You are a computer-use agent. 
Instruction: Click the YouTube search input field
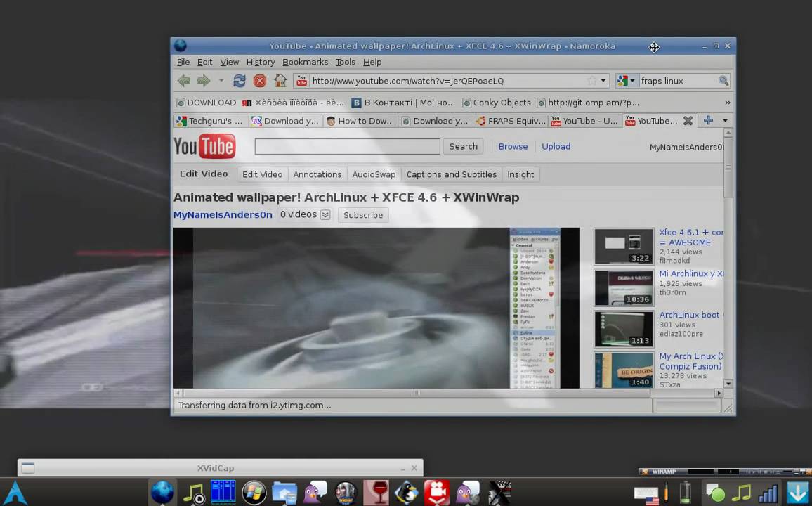click(348, 147)
